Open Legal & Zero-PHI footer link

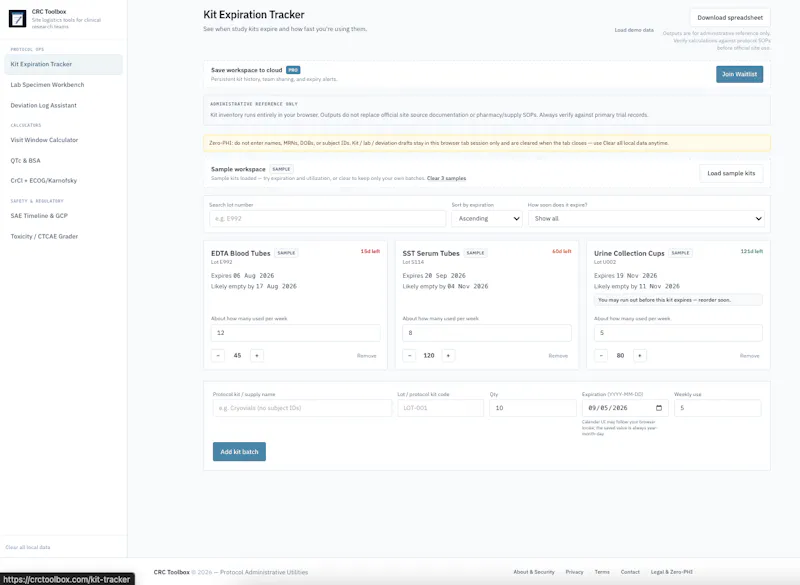pyautogui.click(x=671, y=572)
